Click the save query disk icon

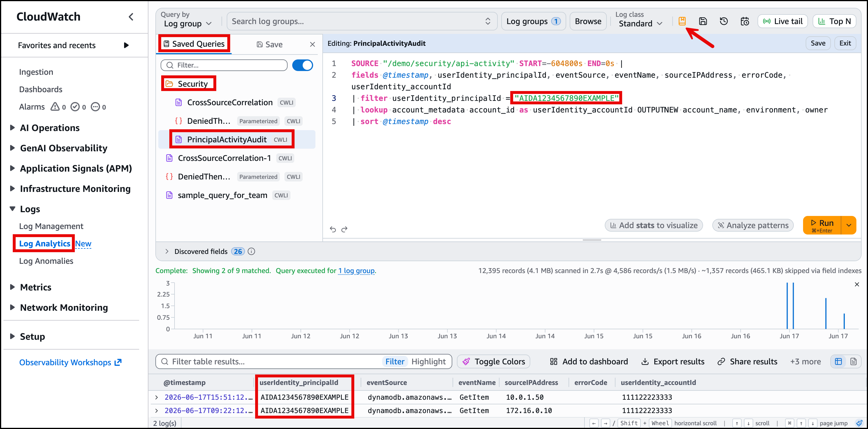(x=703, y=21)
